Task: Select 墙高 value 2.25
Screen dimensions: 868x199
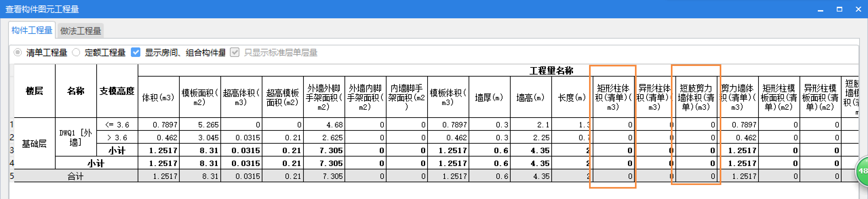Action: pyautogui.click(x=531, y=137)
